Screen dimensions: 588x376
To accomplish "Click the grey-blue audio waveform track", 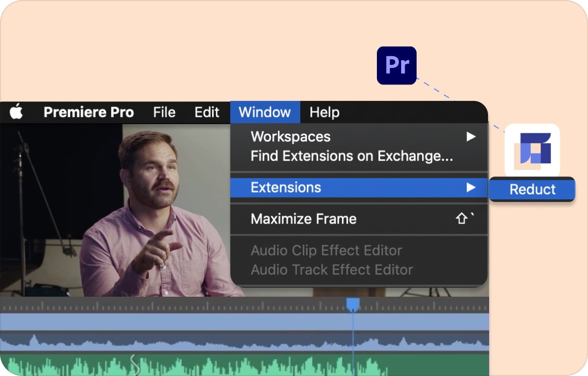I will point(245,341).
